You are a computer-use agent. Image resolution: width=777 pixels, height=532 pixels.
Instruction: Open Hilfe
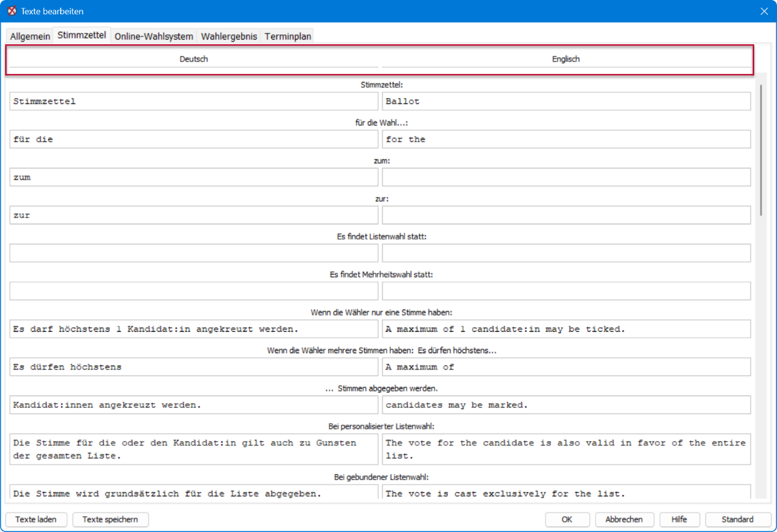tap(679, 519)
